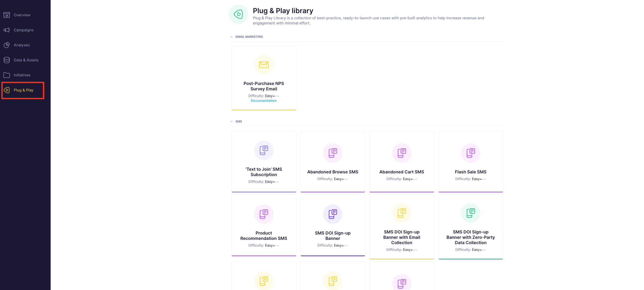
Task: Open Product Recommendation SMS card
Action: click(x=264, y=236)
